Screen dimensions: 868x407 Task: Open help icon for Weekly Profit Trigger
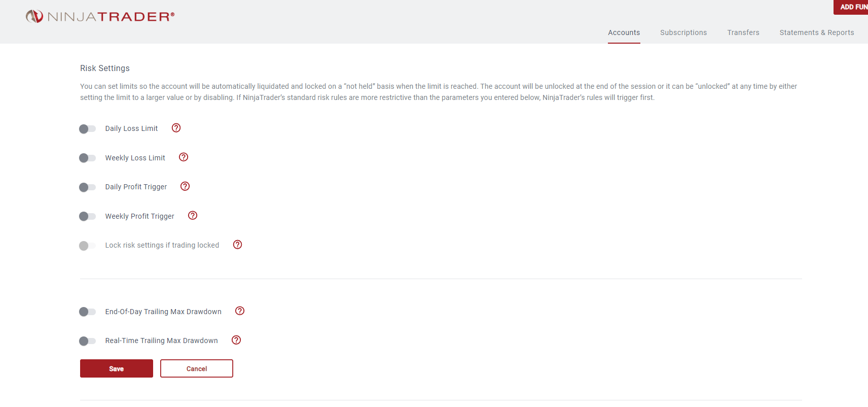tap(193, 216)
